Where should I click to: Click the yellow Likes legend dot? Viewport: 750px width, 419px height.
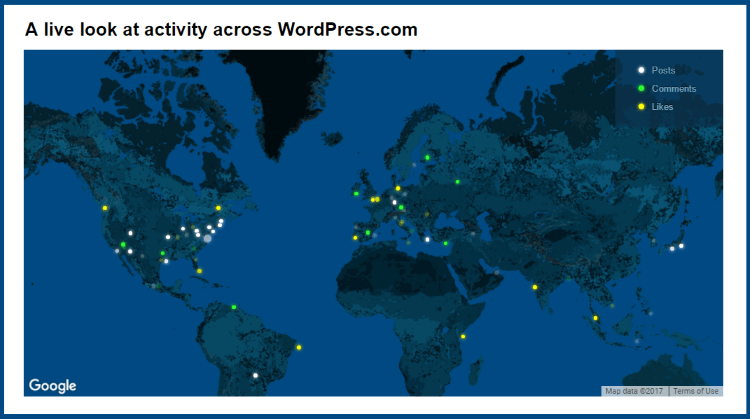pyautogui.click(x=641, y=107)
